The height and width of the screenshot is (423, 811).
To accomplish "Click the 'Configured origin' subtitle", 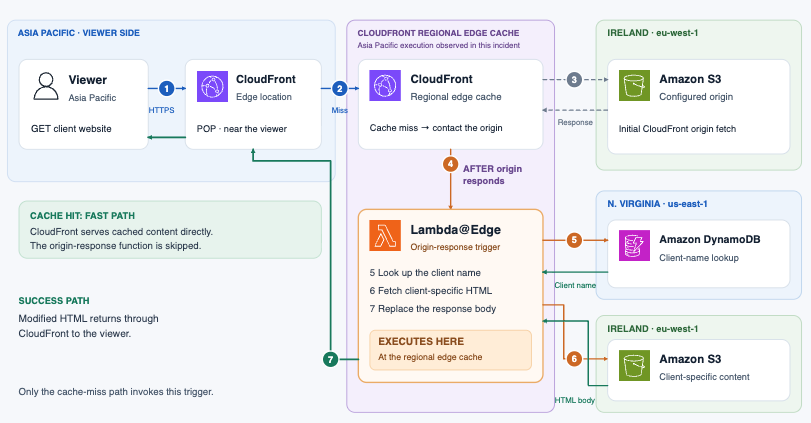I will 696,97.
